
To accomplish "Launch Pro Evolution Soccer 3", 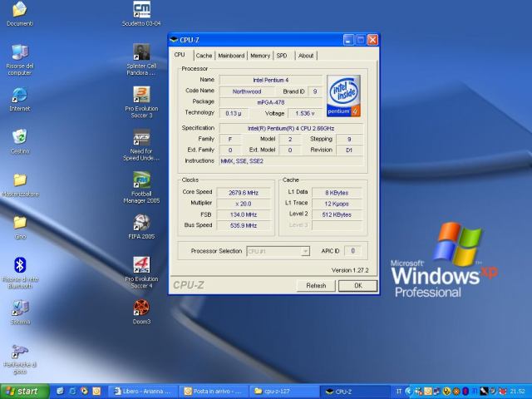I will 141,102.
